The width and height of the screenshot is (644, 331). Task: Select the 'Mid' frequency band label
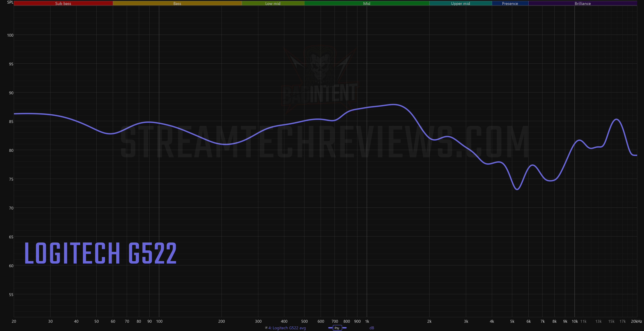(367, 3)
